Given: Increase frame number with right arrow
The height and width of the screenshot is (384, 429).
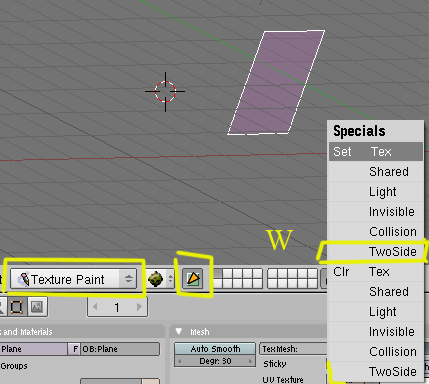Looking at the screenshot, I should click(139, 307).
